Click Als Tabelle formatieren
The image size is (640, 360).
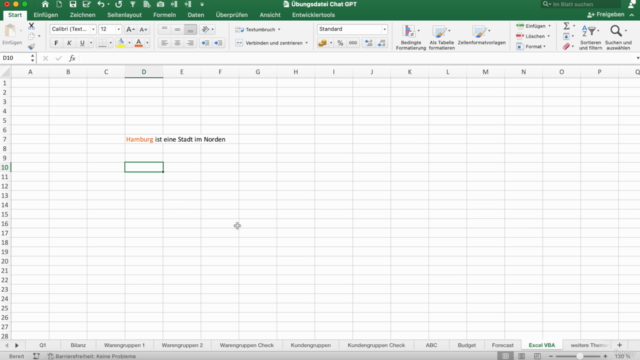(x=442, y=37)
